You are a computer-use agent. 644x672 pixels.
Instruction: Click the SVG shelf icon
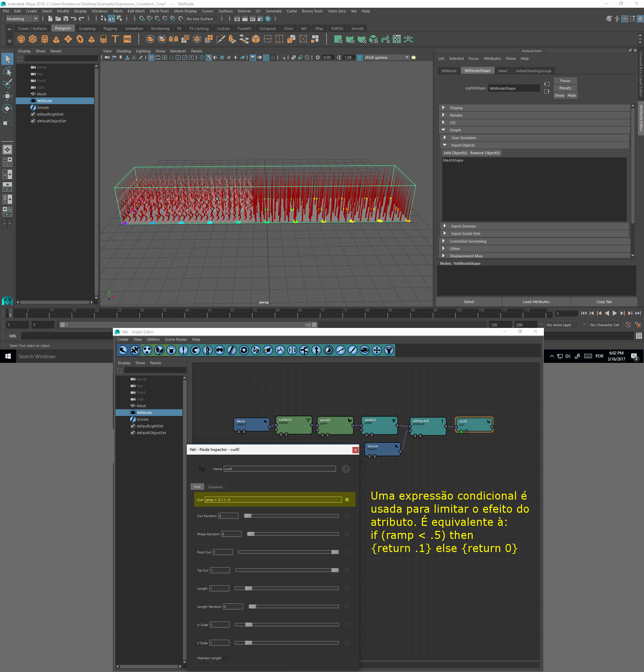tap(127, 39)
